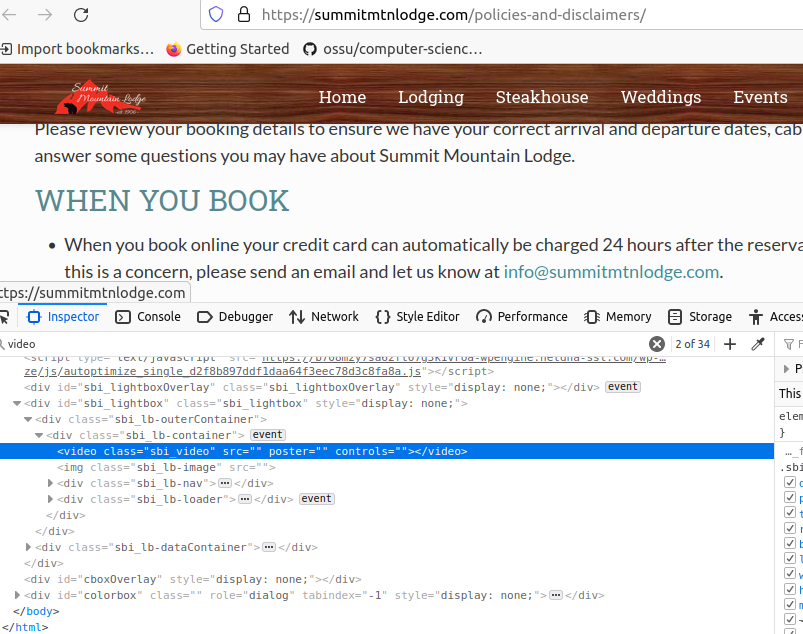This screenshot has width=803, height=634.
Task: Go back with the browser back arrow
Action: pyautogui.click(x=9, y=15)
